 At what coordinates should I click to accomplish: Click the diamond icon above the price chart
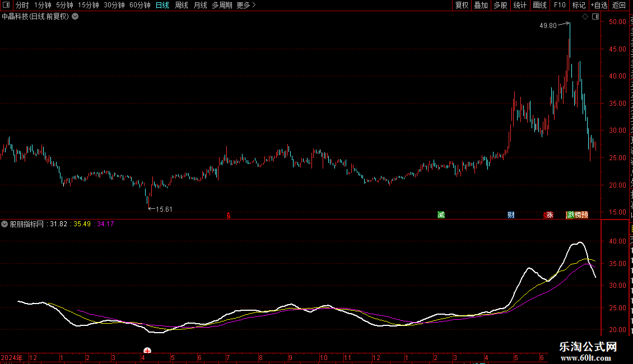tap(585, 17)
